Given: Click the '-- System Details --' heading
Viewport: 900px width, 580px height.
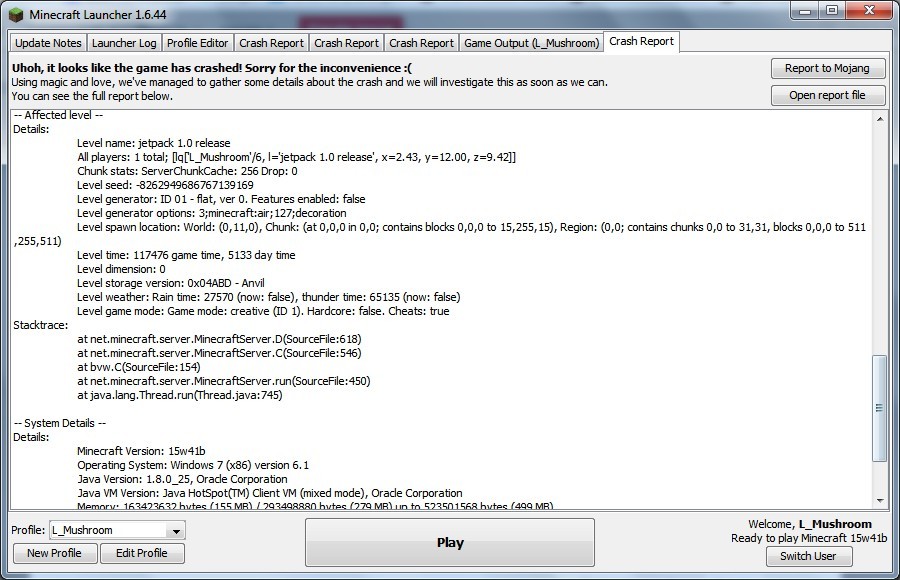Looking at the screenshot, I should (x=60, y=423).
